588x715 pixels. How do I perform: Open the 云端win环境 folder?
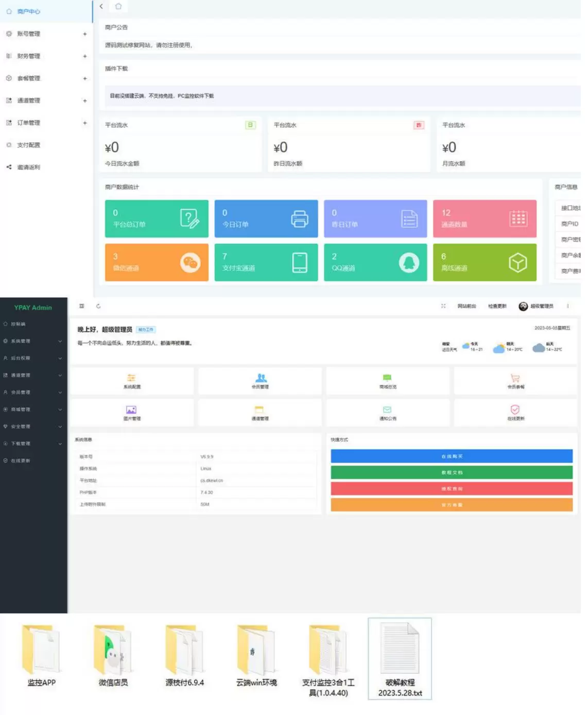tap(256, 655)
